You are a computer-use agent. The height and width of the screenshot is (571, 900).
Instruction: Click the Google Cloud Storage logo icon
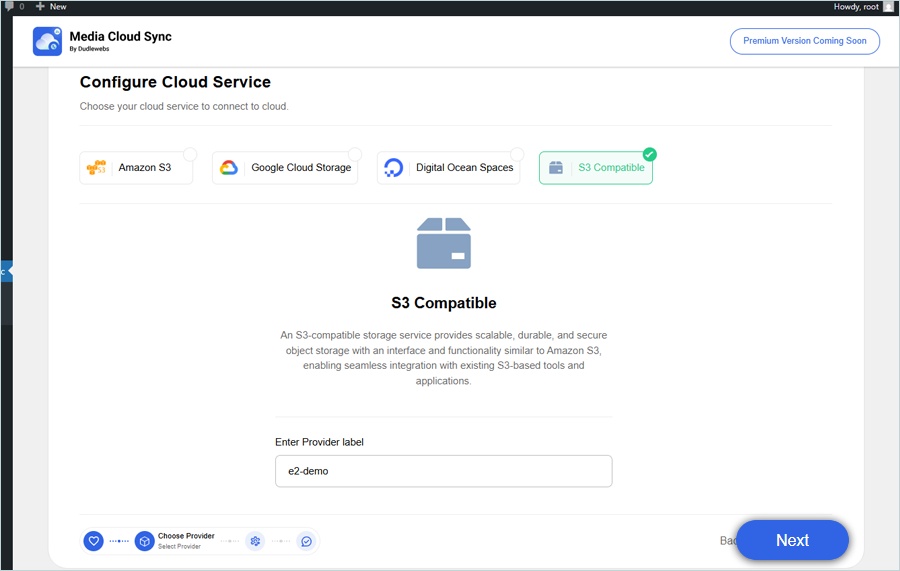tap(229, 168)
